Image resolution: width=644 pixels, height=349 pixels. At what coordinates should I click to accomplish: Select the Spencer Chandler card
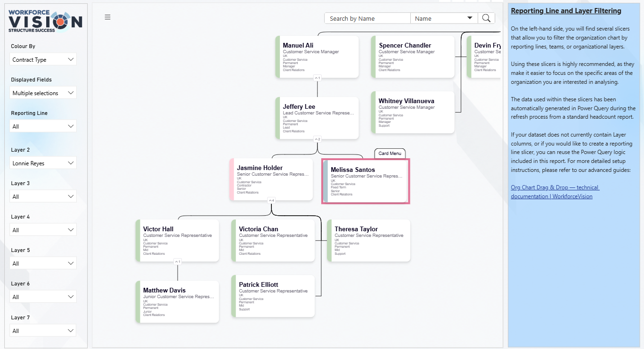pos(413,57)
